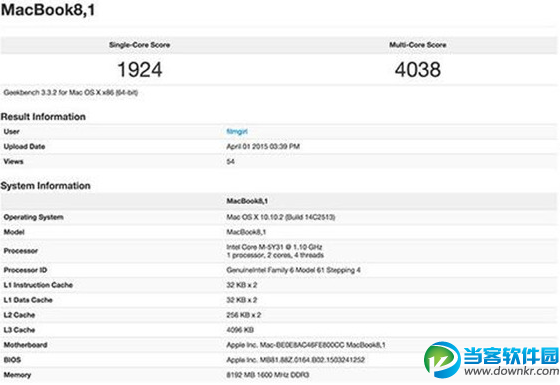This screenshot has height=385, width=560.
Task: Click the Result Information heading
Action: pos(43,117)
